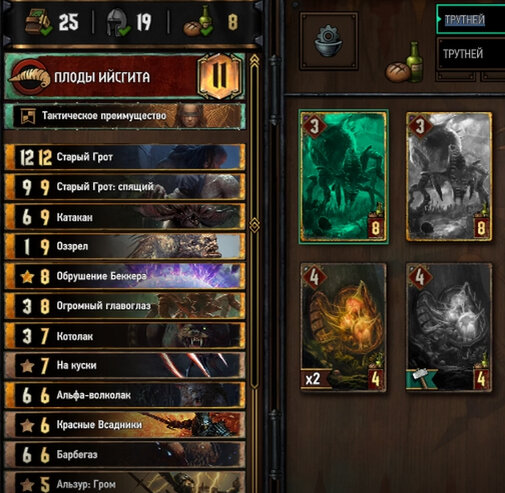Click the leader ability horn icon
This screenshot has width=505, height=493.
click(29, 77)
